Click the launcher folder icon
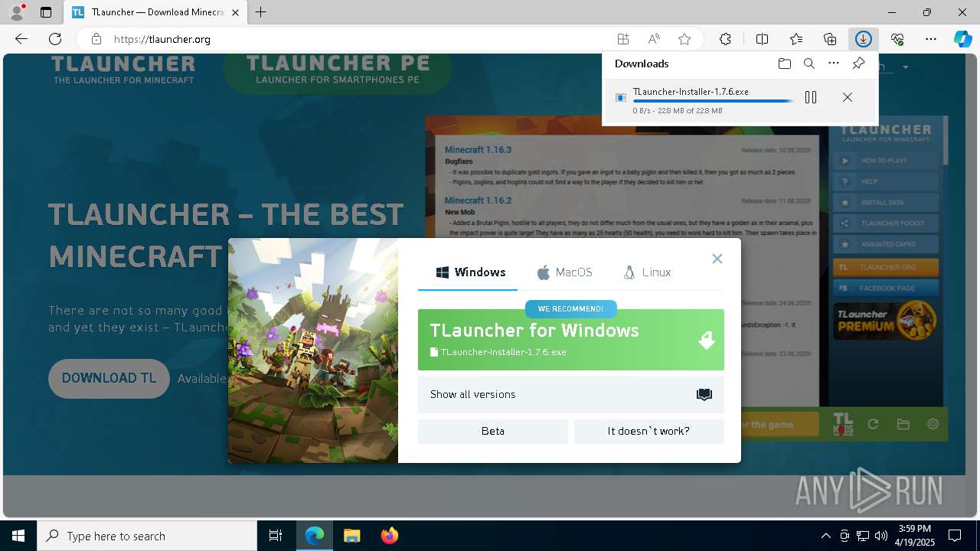980x551 pixels. tap(903, 424)
